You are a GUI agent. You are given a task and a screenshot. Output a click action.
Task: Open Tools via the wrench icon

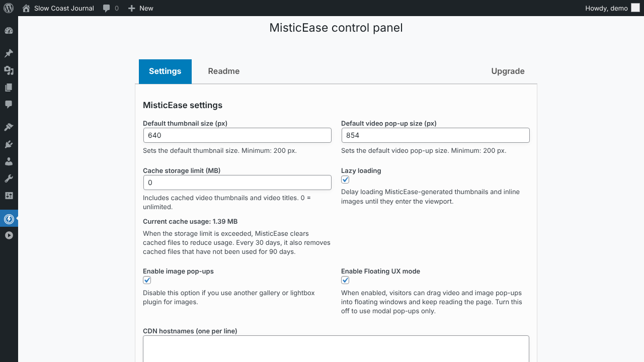(9, 178)
